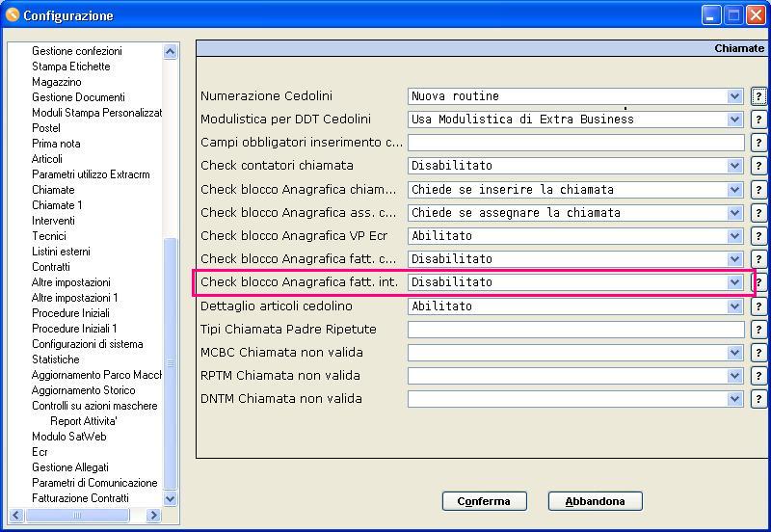Screen dimensions: 771x532
Task: Select Controlli su azioni maschere entry
Action: point(94,406)
